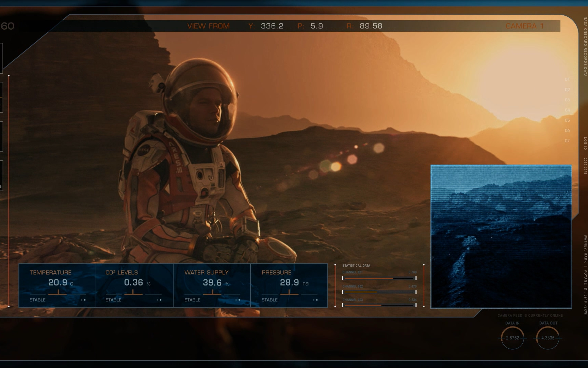Click the status dots in CO² Levels panel
Image resolution: width=588 pixels, height=368 pixels.
pos(159,300)
